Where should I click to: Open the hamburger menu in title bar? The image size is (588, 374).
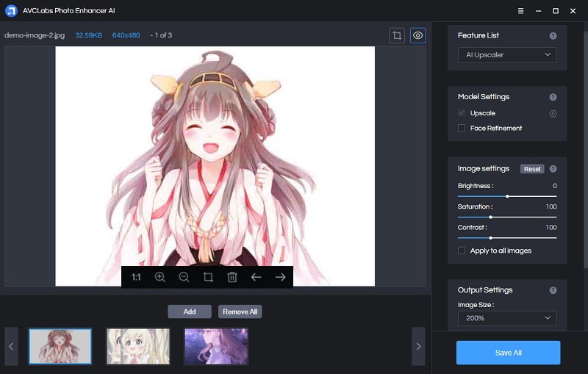click(x=520, y=11)
